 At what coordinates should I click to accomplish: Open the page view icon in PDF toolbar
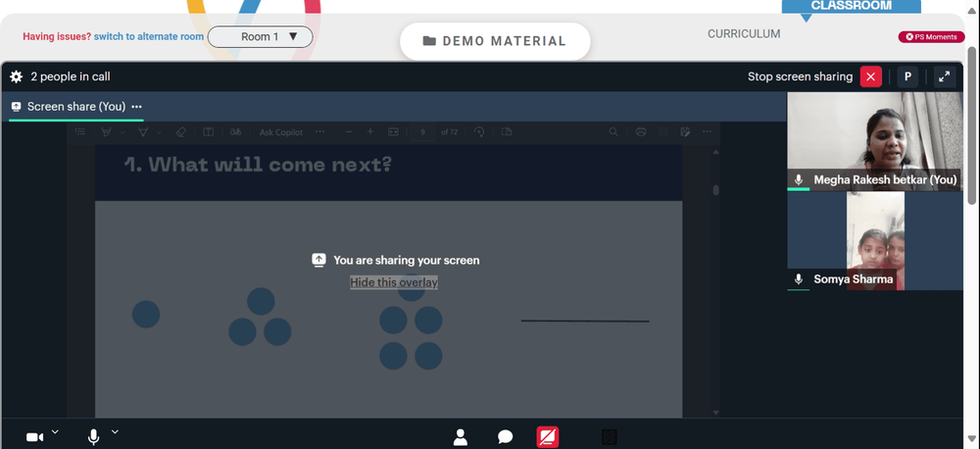point(507,132)
